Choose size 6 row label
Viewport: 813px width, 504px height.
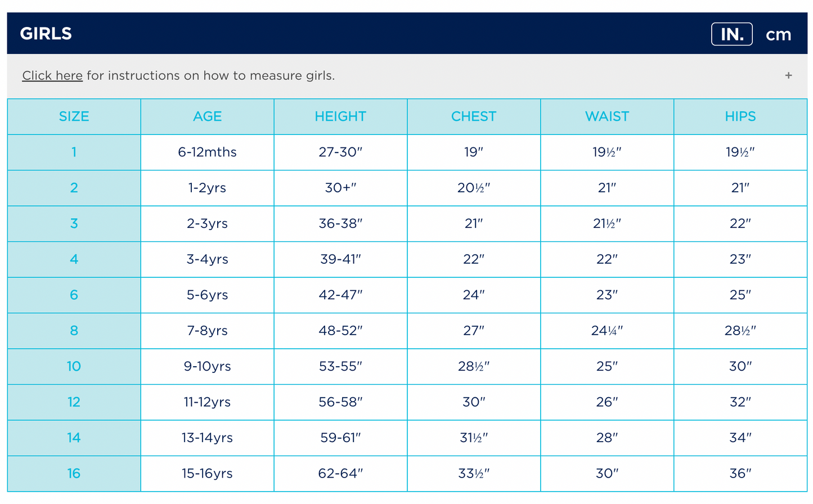pyautogui.click(x=74, y=295)
